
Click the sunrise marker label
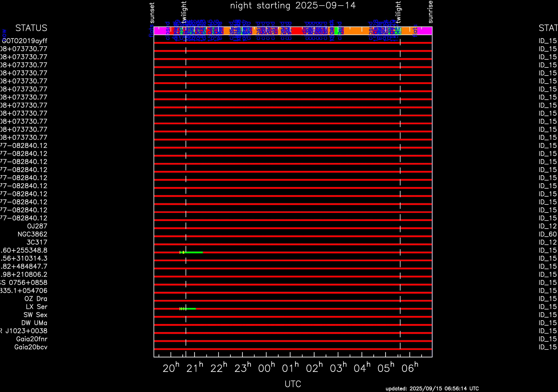[x=430, y=12]
